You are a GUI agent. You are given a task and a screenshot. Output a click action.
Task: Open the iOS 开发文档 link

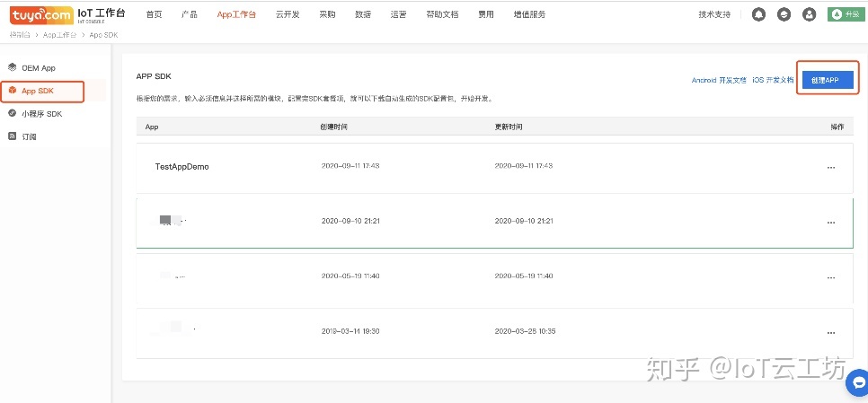pos(773,81)
